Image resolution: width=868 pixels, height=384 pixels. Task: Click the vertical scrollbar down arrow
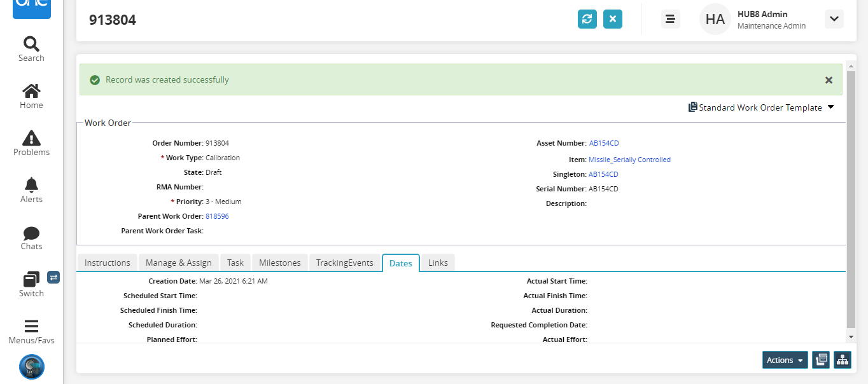click(x=851, y=336)
